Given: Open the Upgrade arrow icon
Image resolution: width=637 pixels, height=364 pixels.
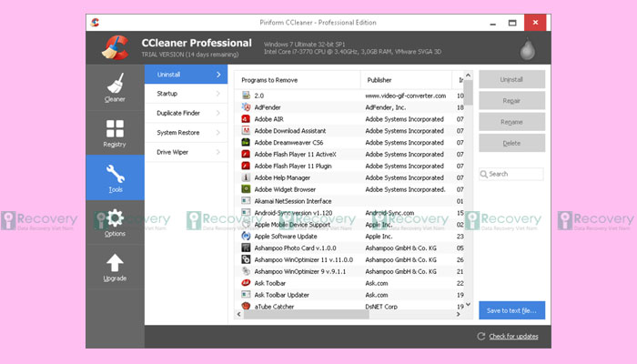Looking at the screenshot, I should coord(115,263).
